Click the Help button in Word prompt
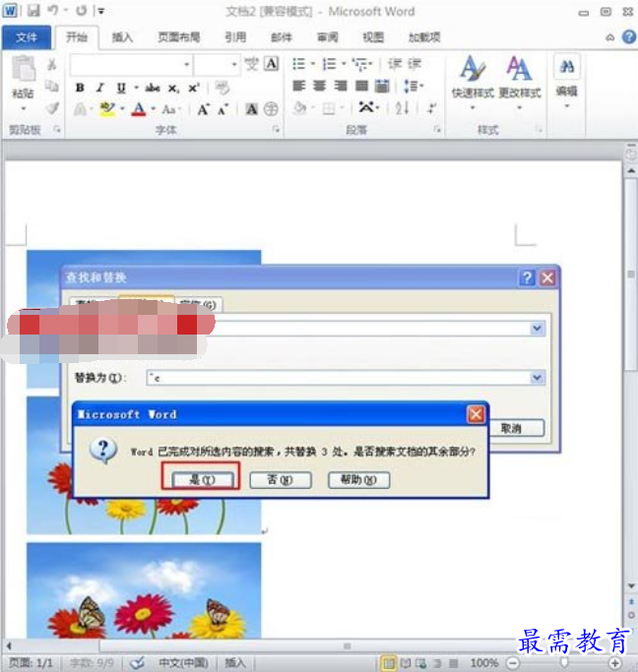Screen dimensions: 638x672 point(358,480)
